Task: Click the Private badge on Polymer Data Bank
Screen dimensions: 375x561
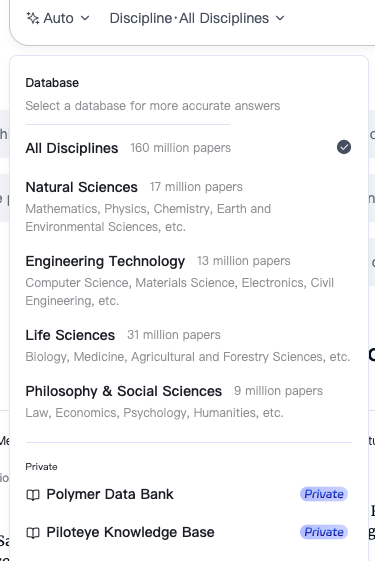Action: point(323,494)
